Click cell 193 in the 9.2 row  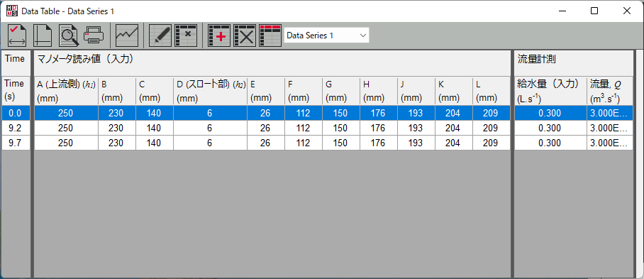[416, 128]
